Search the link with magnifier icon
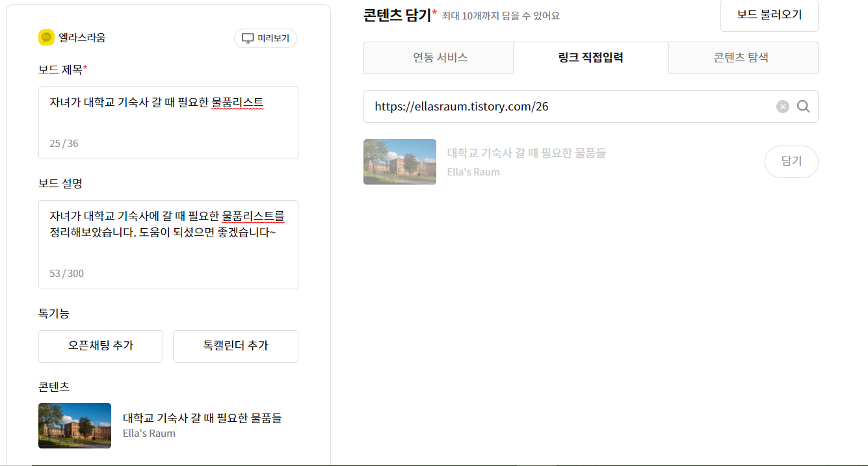868x466 pixels. pyautogui.click(x=804, y=107)
